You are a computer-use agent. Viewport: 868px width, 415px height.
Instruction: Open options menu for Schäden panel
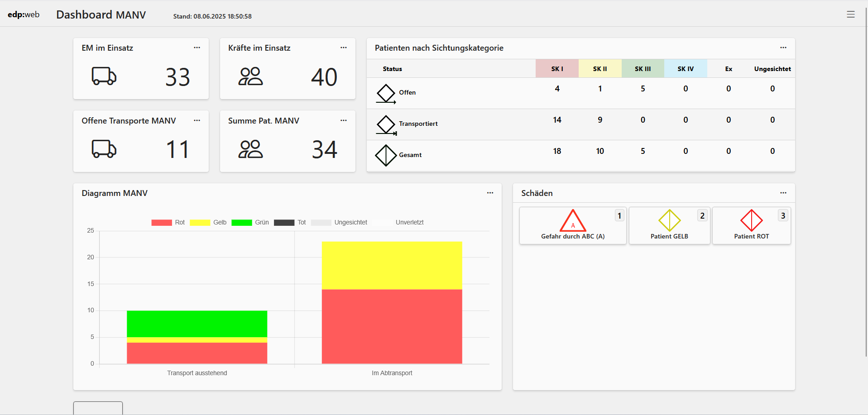pos(783,193)
